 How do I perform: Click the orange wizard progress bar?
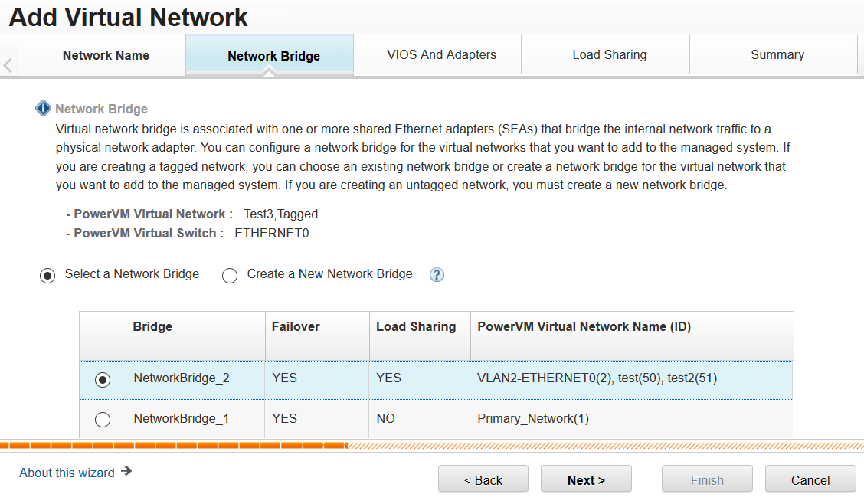pyautogui.click(x=174, y=445)
